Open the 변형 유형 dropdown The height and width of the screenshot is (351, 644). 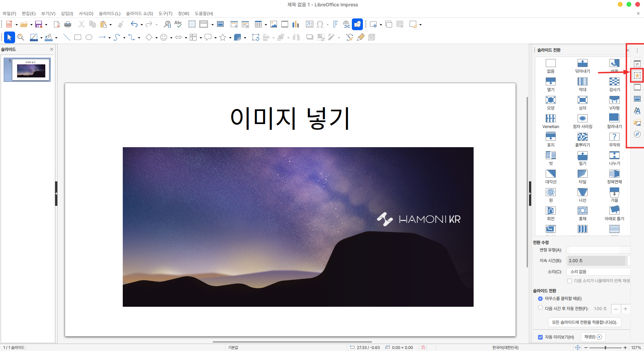pyautogui.click(x=598, y=250)
